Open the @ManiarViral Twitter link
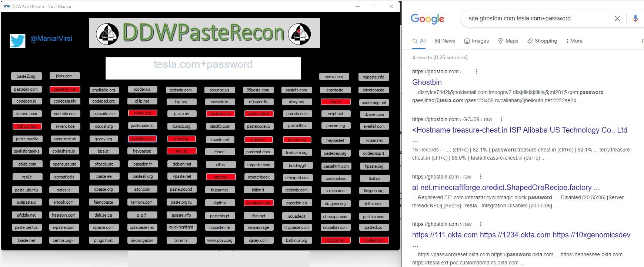The height and width of the screenshot is (267, 644). pos(51,39)
